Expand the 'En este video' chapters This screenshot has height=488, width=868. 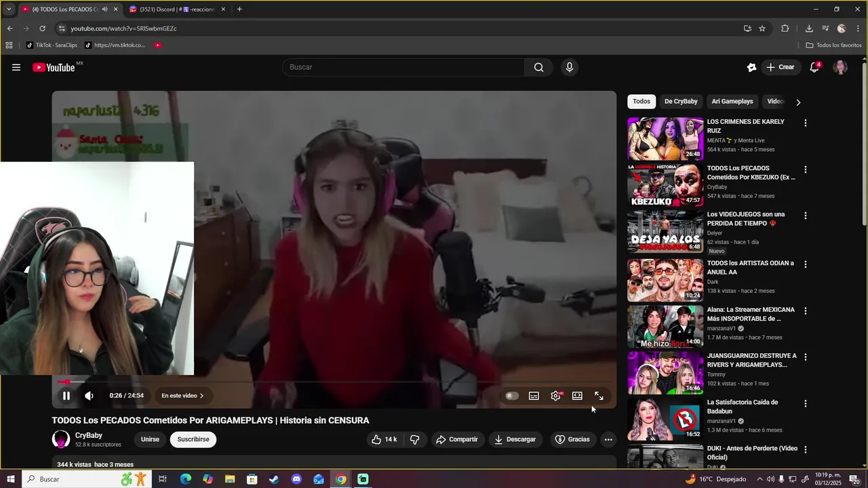pyautogui.click(x=182, y=396)
